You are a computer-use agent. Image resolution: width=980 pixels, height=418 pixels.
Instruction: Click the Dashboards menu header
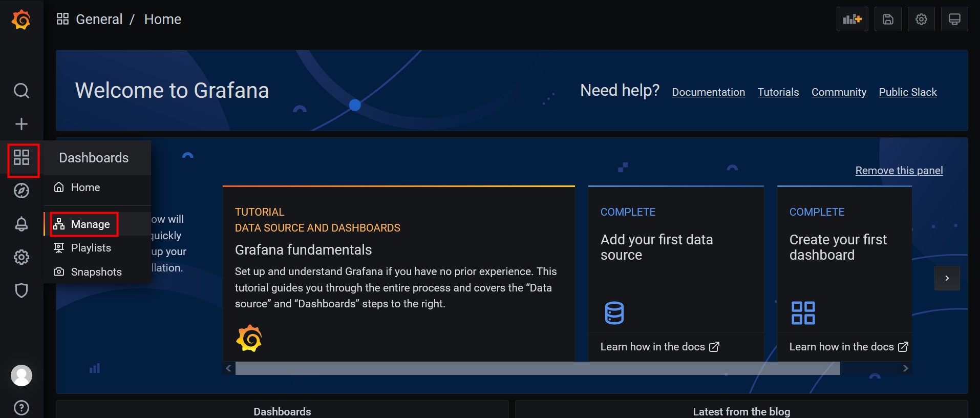click(x=97, y=158)
